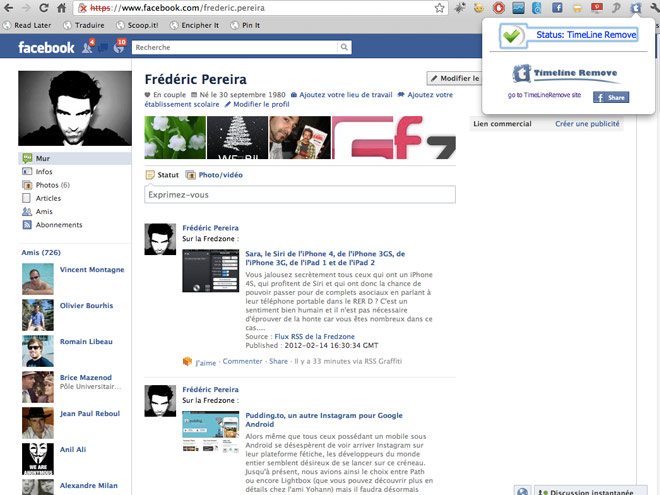Viewport: 660px width, 495px height.
Task: Open notifications globe with badge 10
Action: click(120, 47)
